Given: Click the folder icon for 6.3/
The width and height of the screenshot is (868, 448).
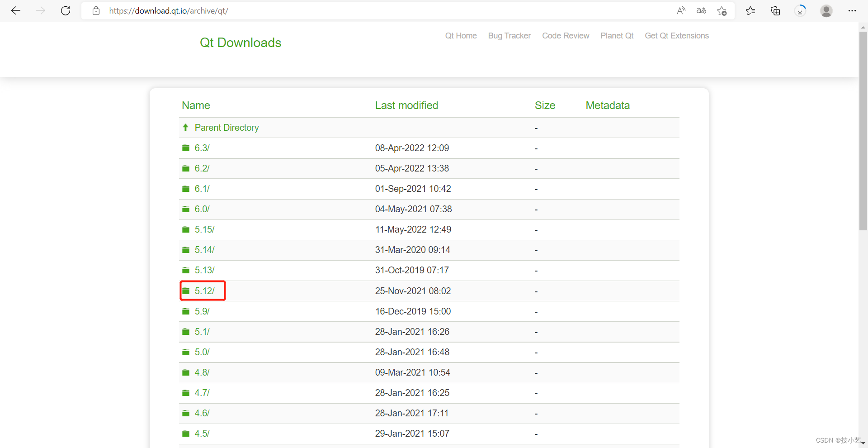Looking at the screenshot, I should [x=186, y=148].
